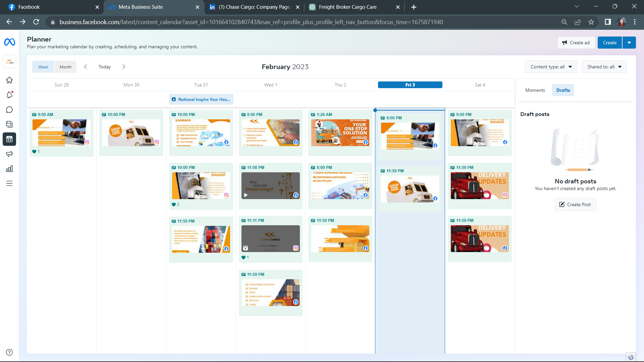Jump to Today in calendar
This screenshot has height=362, width=644.
pyautogui.click(x=105, y=67)
